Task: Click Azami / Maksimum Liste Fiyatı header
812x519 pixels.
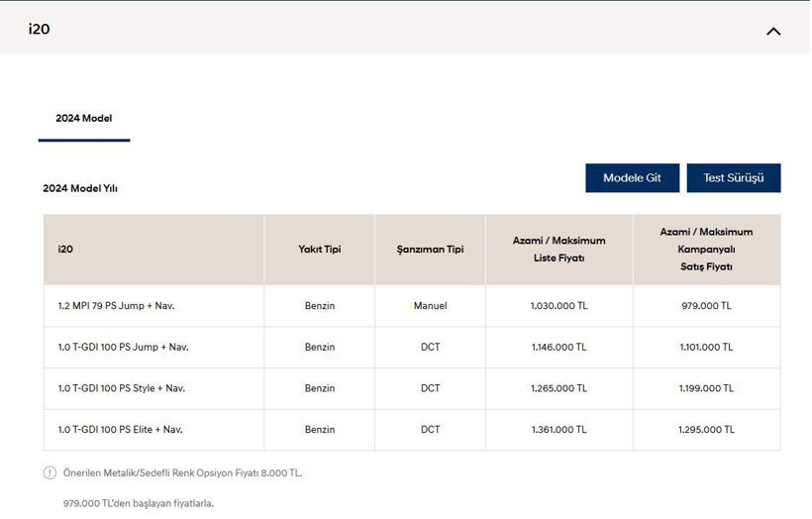Action: [x=558, y=250]
